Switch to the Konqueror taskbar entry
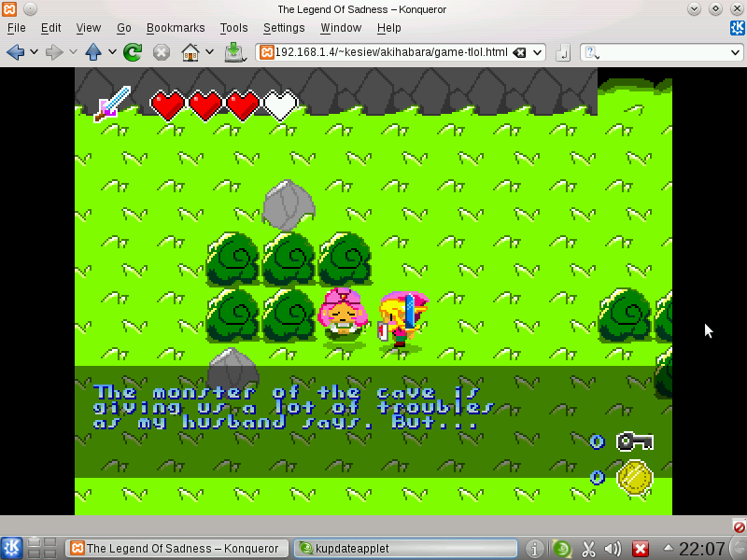747x560 pixels. pos(176,549)
